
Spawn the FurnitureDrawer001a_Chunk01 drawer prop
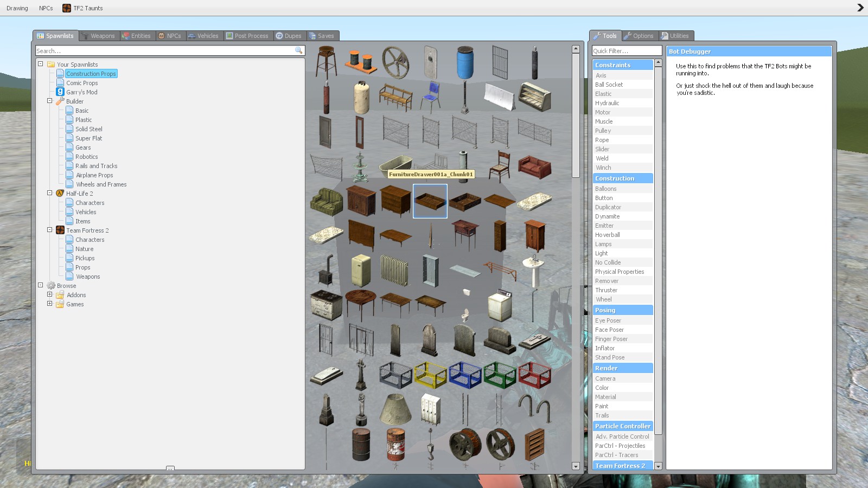pos(430,201)
